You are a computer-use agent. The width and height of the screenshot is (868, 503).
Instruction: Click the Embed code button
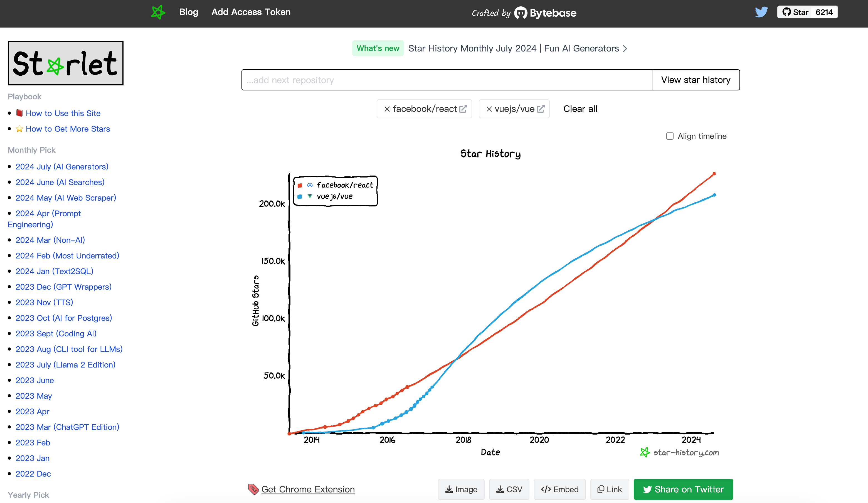coord(559,489)
